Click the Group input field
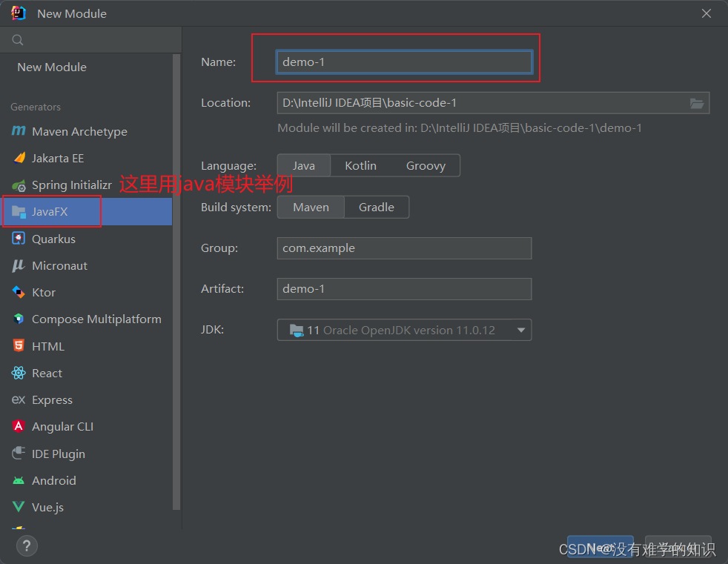Screen dimensions: 728x564 pyautogui.click(x=404, y=248)
